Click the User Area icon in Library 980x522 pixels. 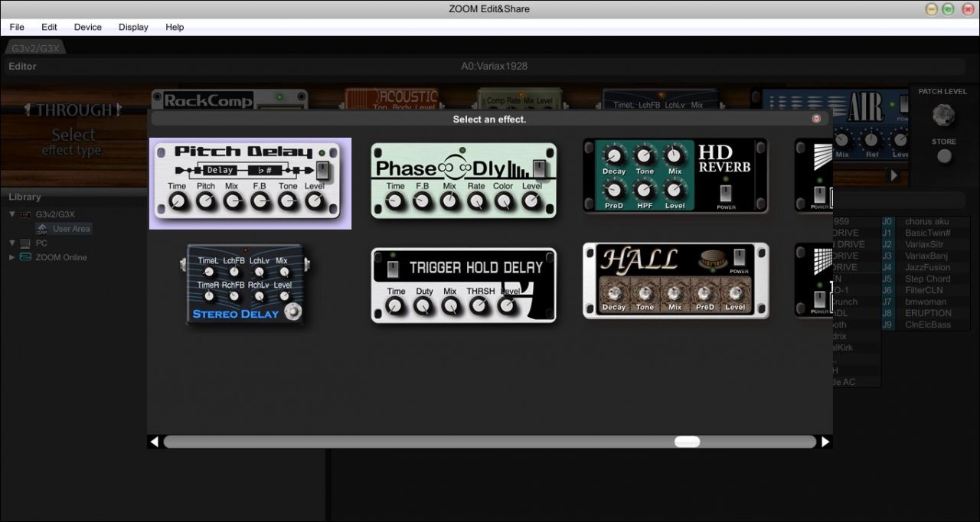42,228
